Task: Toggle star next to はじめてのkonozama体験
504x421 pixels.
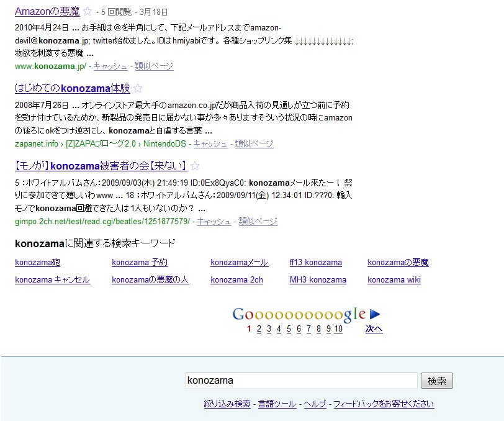Action: (138, 88)
